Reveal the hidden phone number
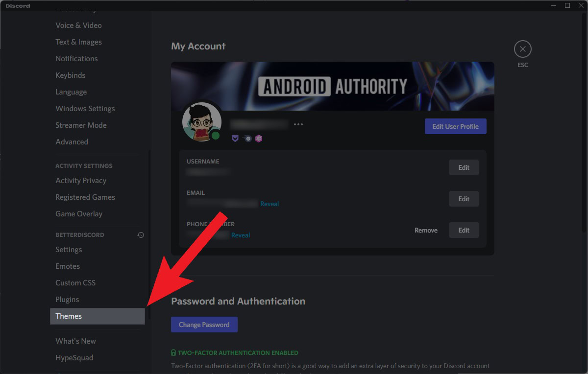This screenshot has height=374, width=588. (241, 235)
